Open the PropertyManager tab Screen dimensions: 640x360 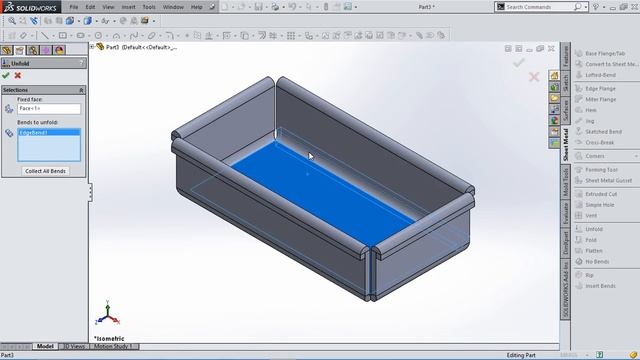click(20, 50)
